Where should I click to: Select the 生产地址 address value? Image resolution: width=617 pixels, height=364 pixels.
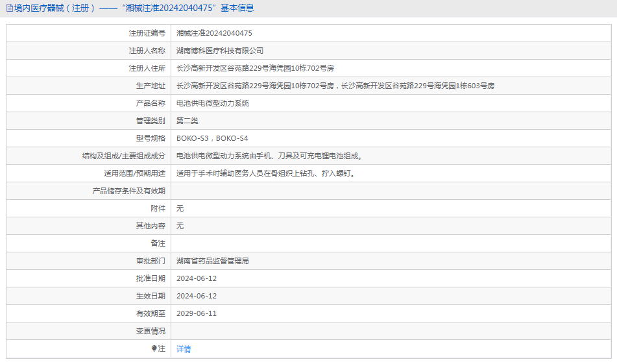[x=335, y=86]
